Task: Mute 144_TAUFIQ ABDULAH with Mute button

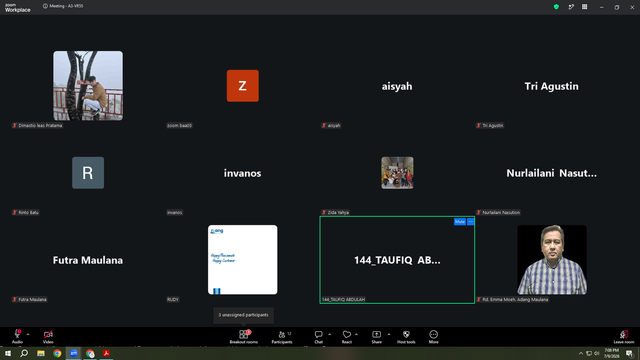Action: tap(460, 222)
